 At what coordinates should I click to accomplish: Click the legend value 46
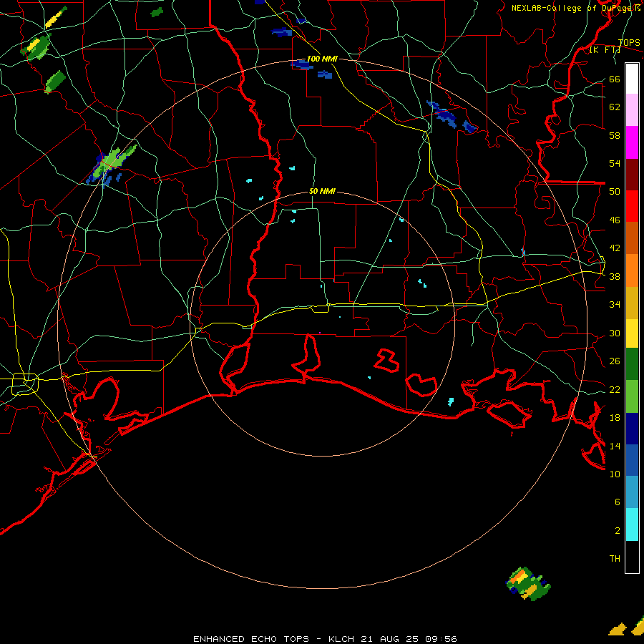[x=615, y=220]
